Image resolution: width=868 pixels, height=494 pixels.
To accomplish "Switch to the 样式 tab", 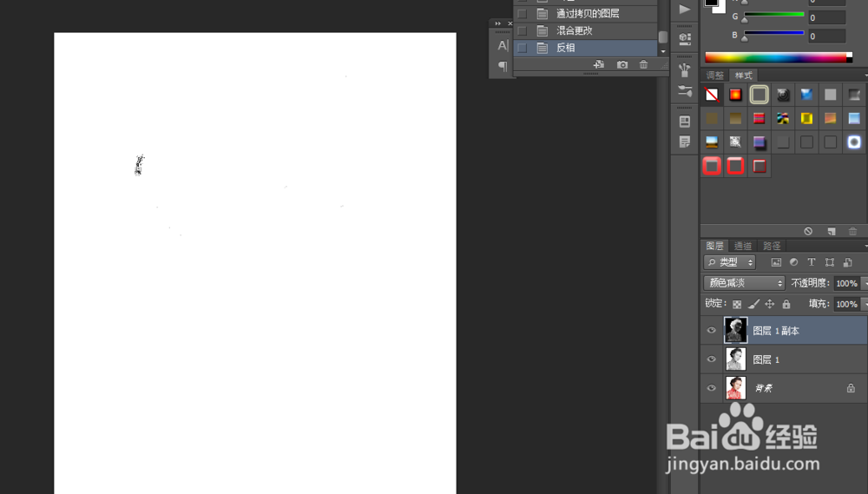I will click(x=744, y=76).
